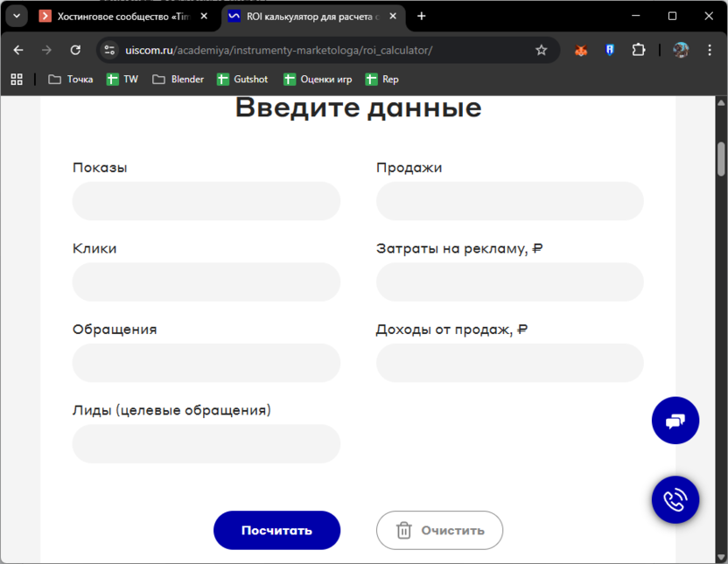Bookmark this page via the star icon
728x564 pixels.
pyautogui.click(x=542, y=50)
